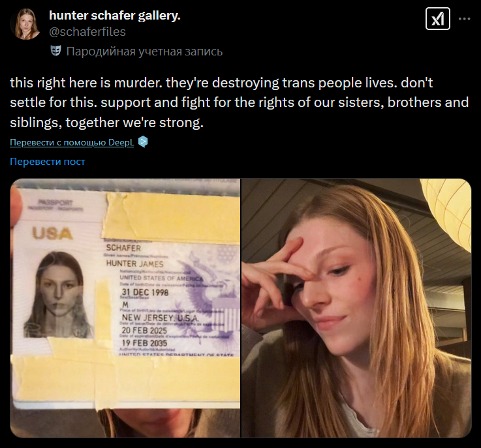The image size is (481, 448).
Task: Click Перевести с помощью DeepL link
Action: 72,143
